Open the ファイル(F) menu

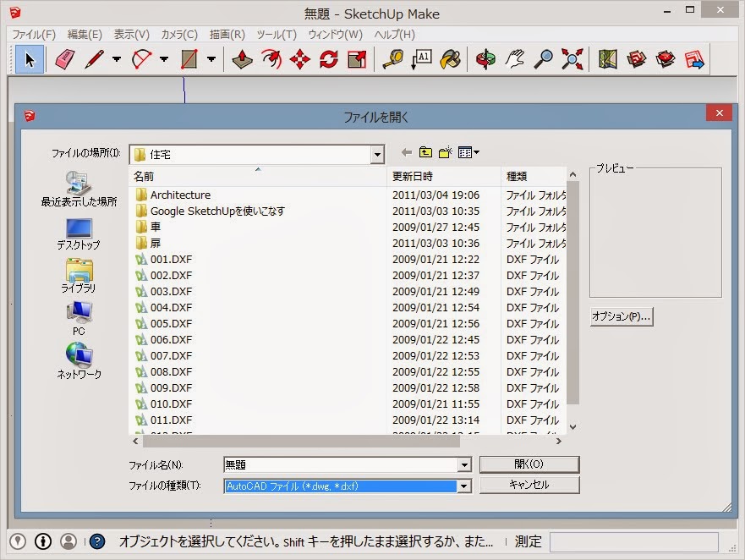pos(34,35)
